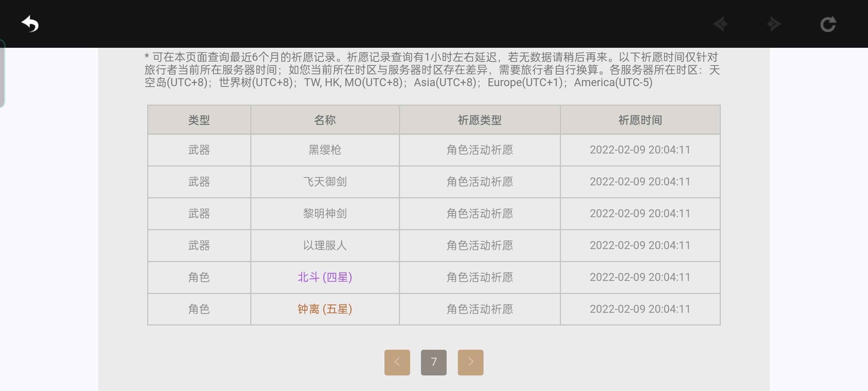Select the 以理服人 weapon name cell
Screen dimensions: 868x391
click(x=325, y=245)
